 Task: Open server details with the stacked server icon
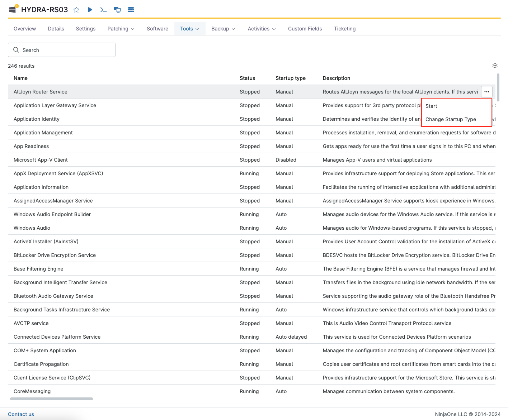[x=131, y=10]
